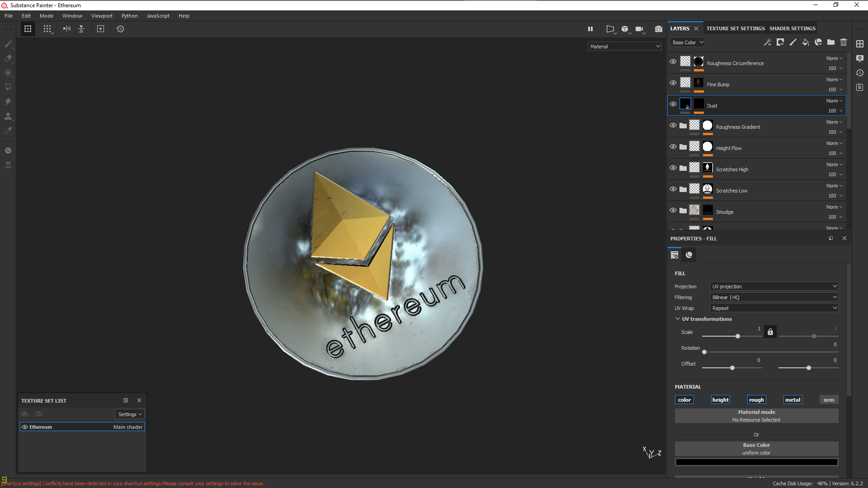Pause rendering with the pause button
Viewport: 868px width, 488px height.
click(590, 29)
